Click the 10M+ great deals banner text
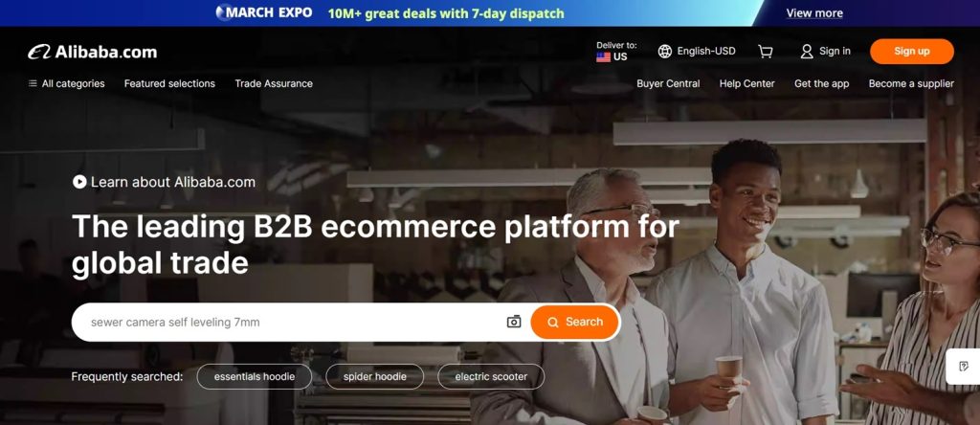This screenshot has height=425, width=980. coord(446,13)
